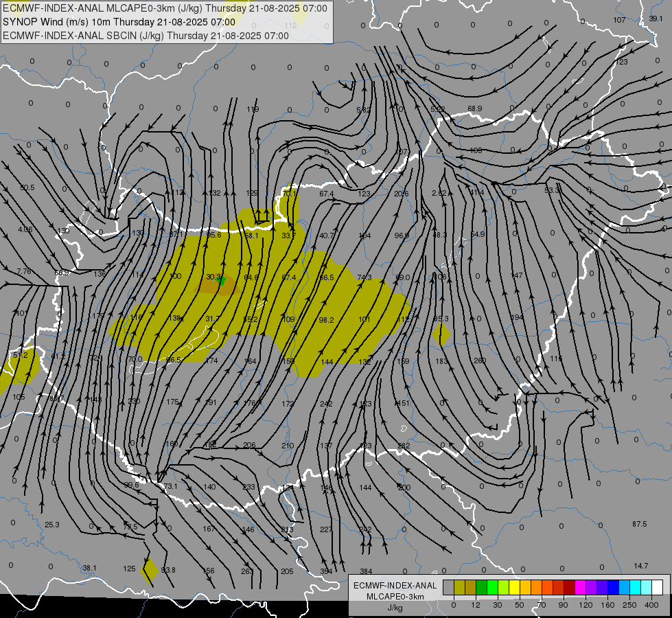This screenshot has height=618, width=672.
Task: Click the 14.7 value on the map
Action: click(x=640, y=566)
